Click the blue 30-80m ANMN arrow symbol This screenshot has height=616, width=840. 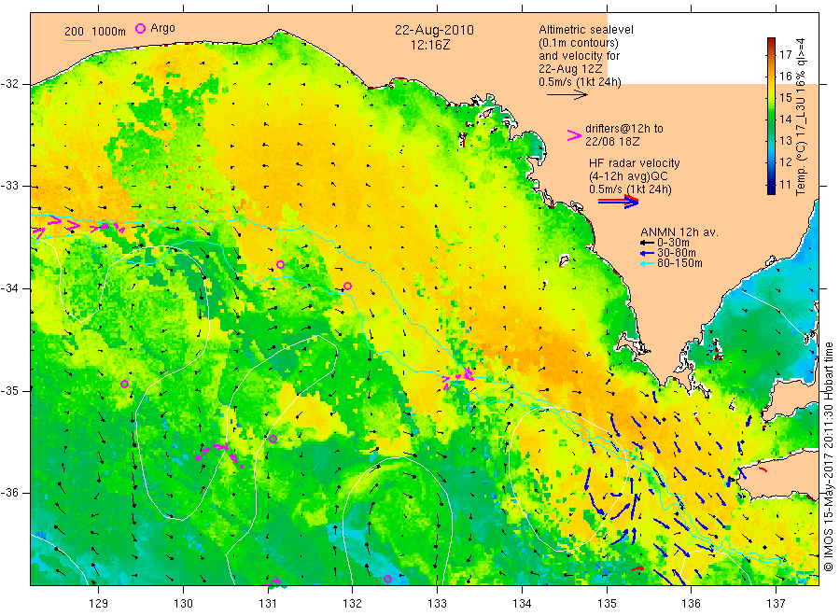tap(647, 253)
